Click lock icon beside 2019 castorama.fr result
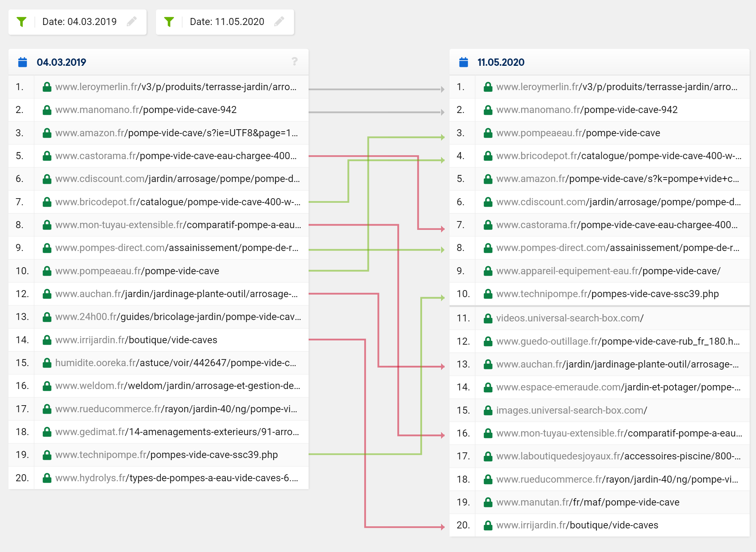Screen dimensions: 756x552 pyautogui.click(x=47, y=156)
